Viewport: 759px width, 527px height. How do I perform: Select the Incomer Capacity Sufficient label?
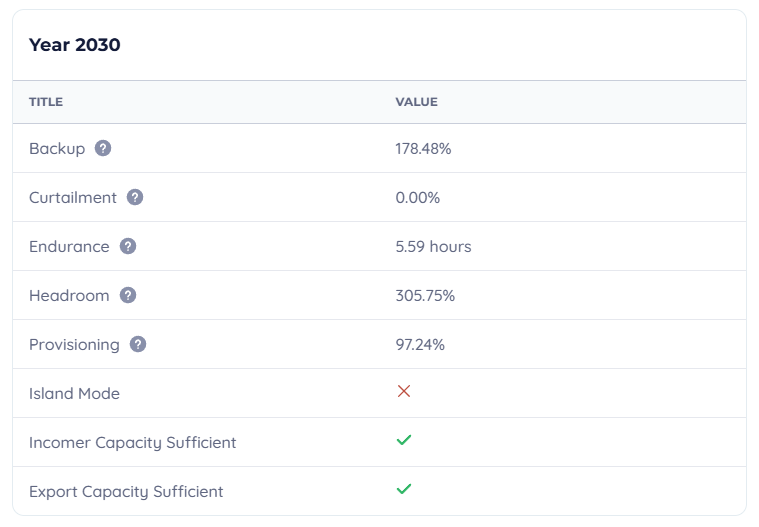132,442
